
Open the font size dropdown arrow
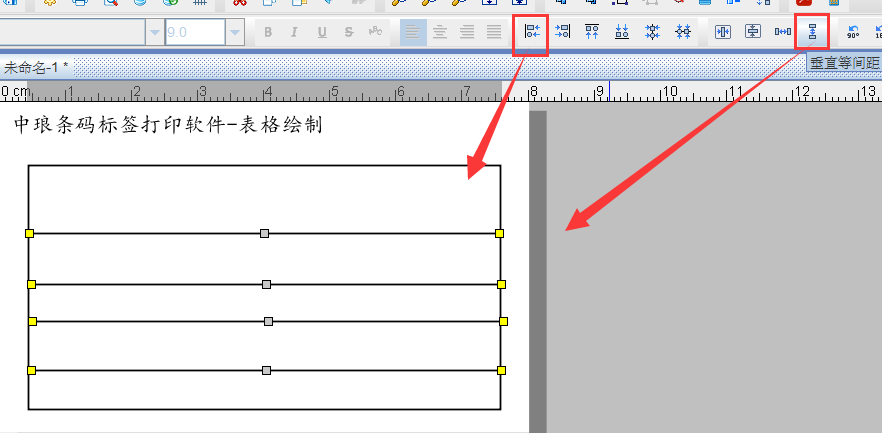pos(234,32)
